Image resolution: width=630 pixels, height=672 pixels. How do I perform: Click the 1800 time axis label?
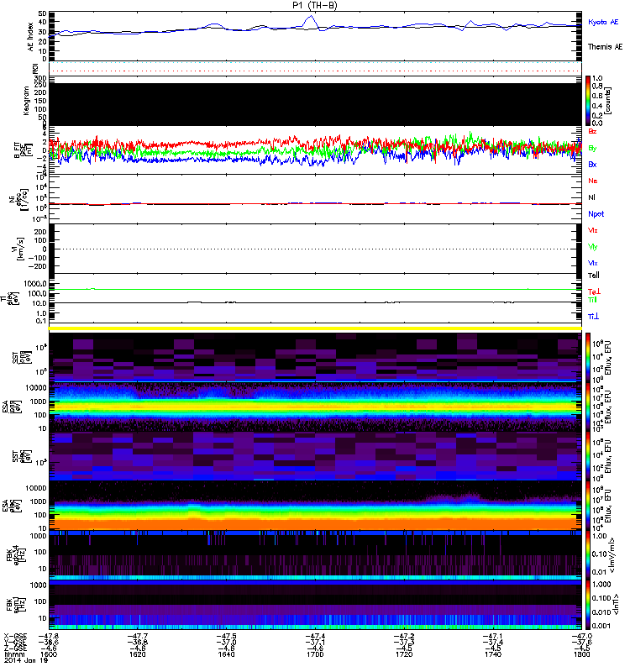(x=581, y=654)
